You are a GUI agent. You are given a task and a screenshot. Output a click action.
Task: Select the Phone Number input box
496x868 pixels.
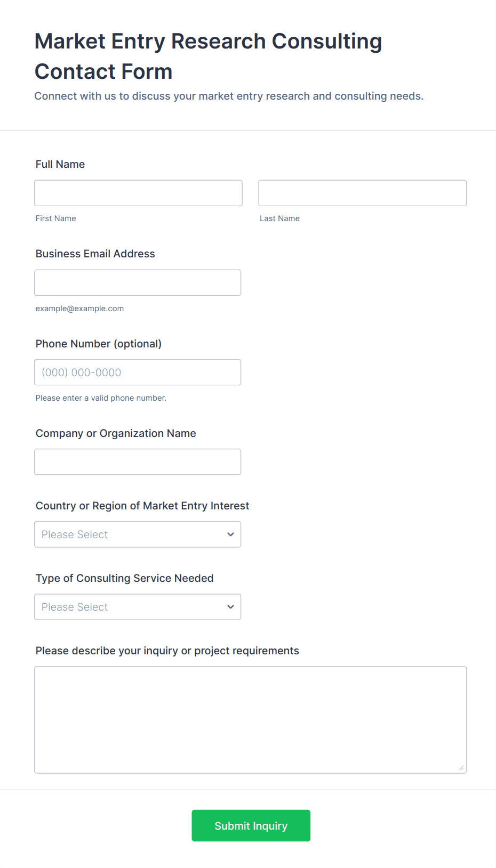click(138, 372)
